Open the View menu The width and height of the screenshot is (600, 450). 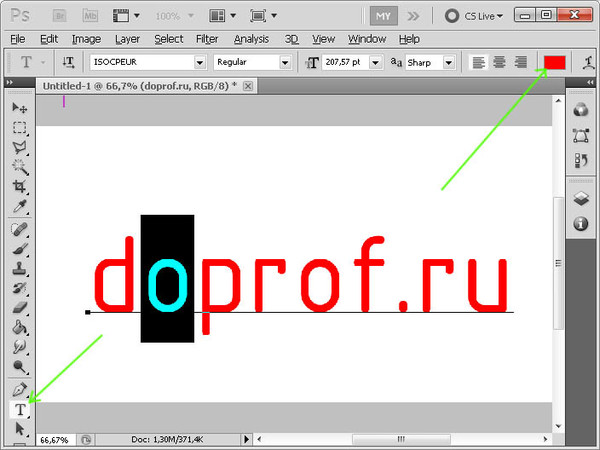click(323, 39)
